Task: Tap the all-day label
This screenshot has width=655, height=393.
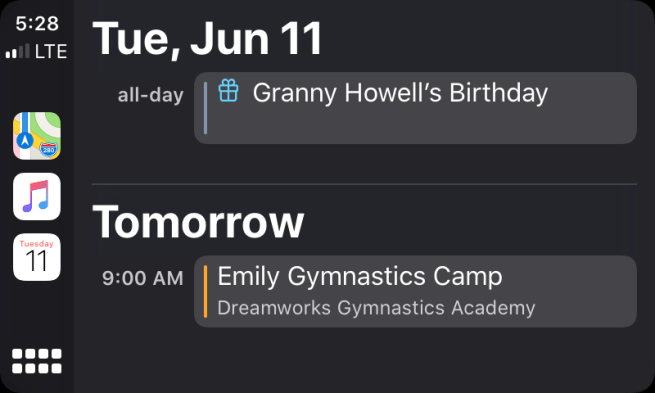Action: tap(150, 95)
